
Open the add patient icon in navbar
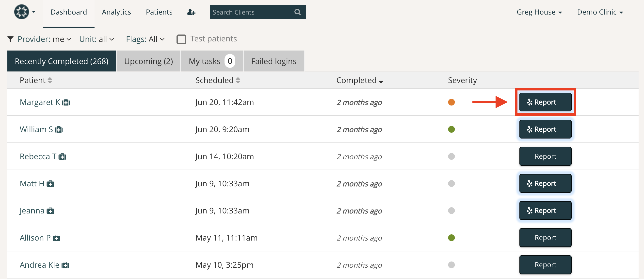pyautogui.click(x=191, y=12)
